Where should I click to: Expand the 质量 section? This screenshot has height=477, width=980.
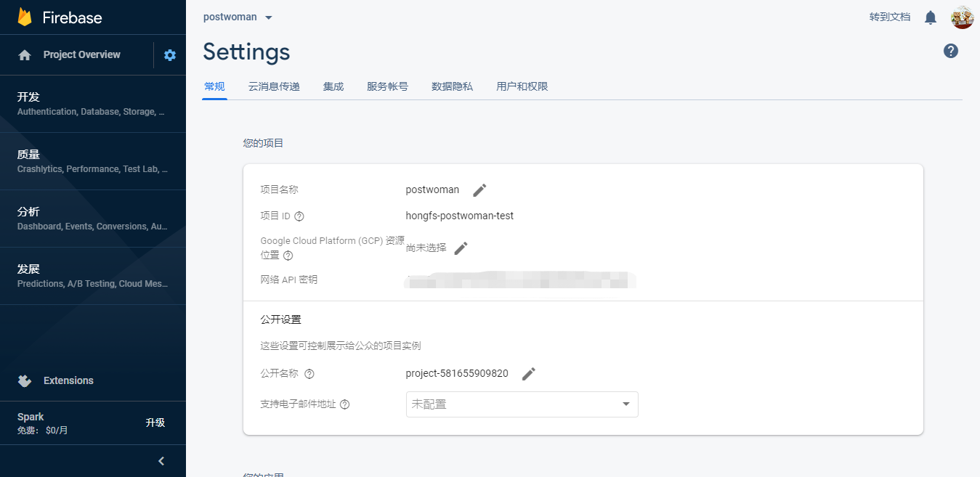click(93, 161)
